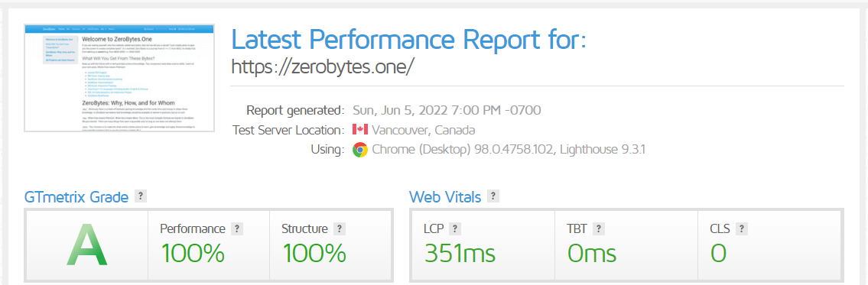
Task: Open the ZeroBytes site screenshot thumbnail
Action: pos(119,77)
